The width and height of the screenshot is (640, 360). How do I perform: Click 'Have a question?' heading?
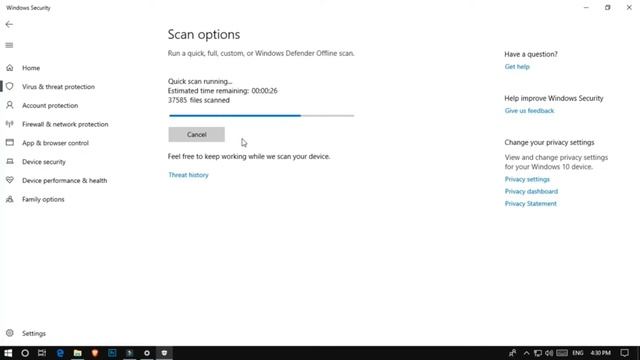tap(531, 54)
